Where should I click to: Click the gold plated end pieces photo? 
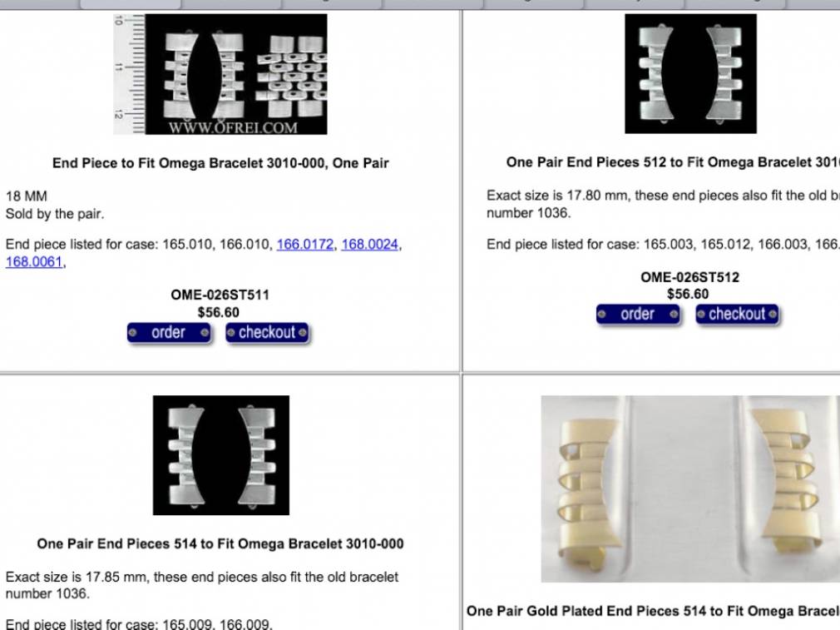pyautogui.click(x=690, y=489)
